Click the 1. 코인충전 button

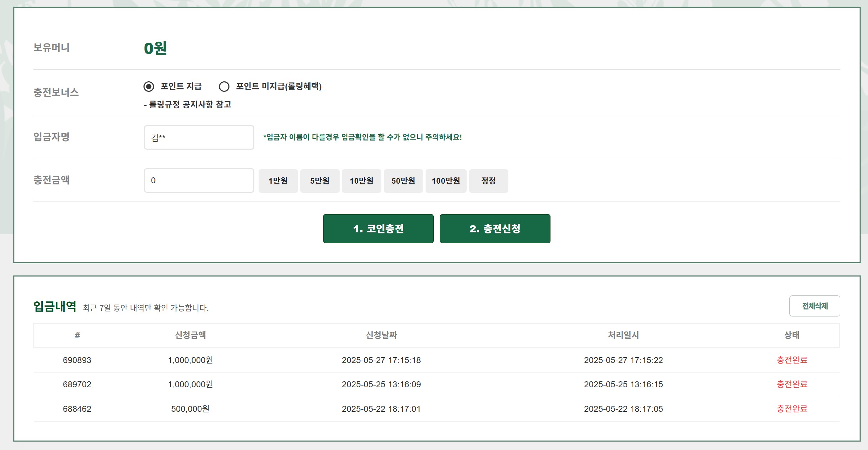(x=378, y=229)
